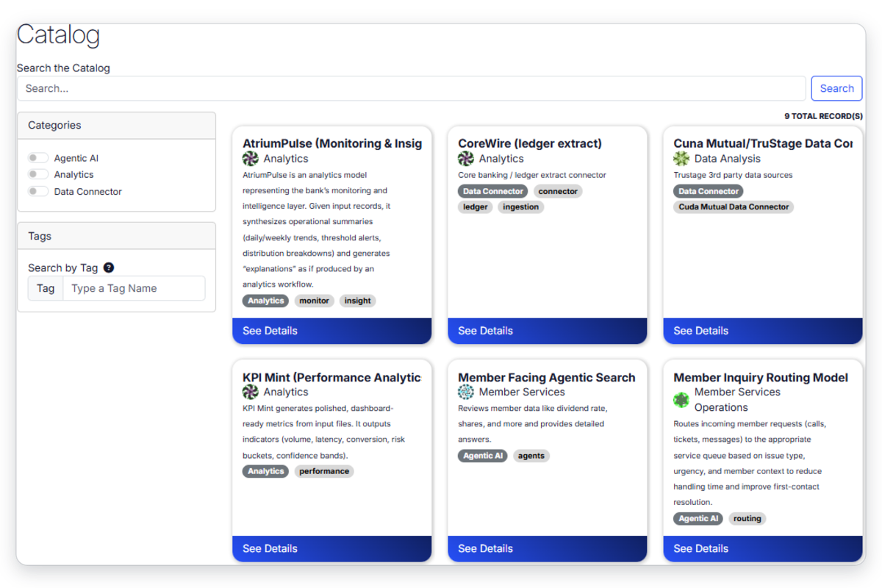This screenshot has height=588, width=882.
Task: Toggle the Data Connector category switch
Action: point(38,191)
